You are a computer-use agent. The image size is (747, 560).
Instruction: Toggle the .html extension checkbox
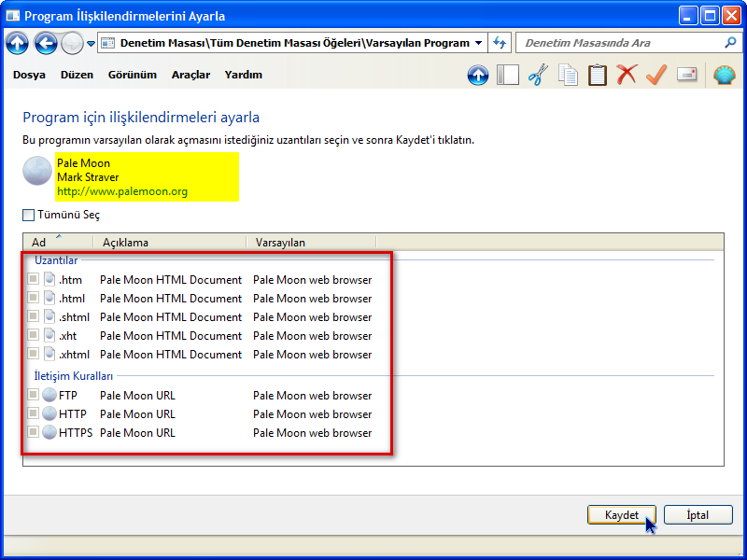(33, 298)
